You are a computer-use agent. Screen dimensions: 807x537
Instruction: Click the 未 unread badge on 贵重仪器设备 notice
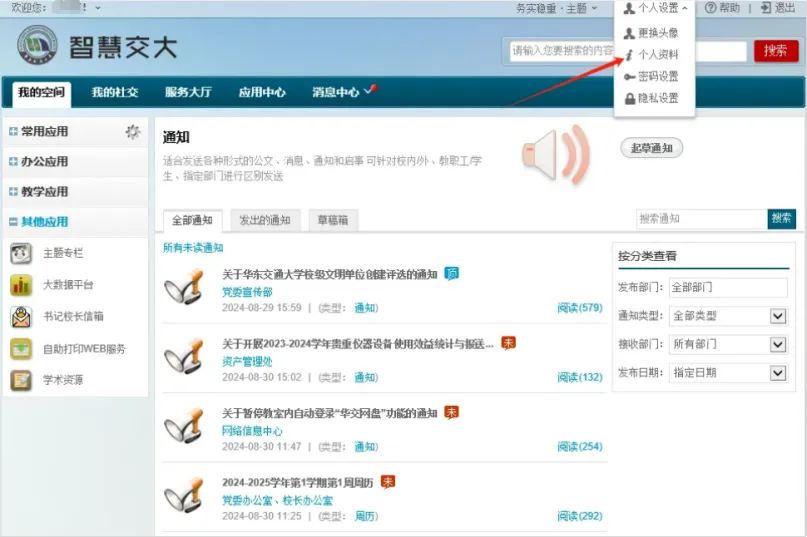coord(508,343)
